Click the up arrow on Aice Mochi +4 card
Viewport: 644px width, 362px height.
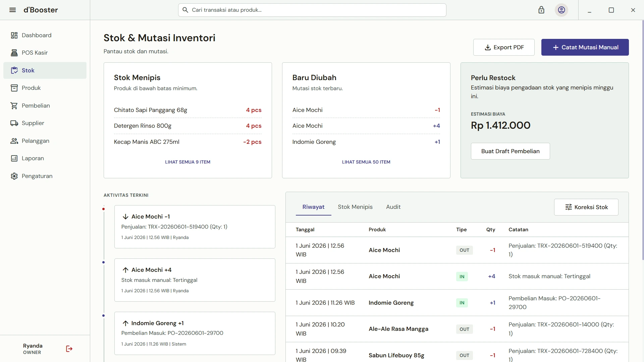point(125,270)
